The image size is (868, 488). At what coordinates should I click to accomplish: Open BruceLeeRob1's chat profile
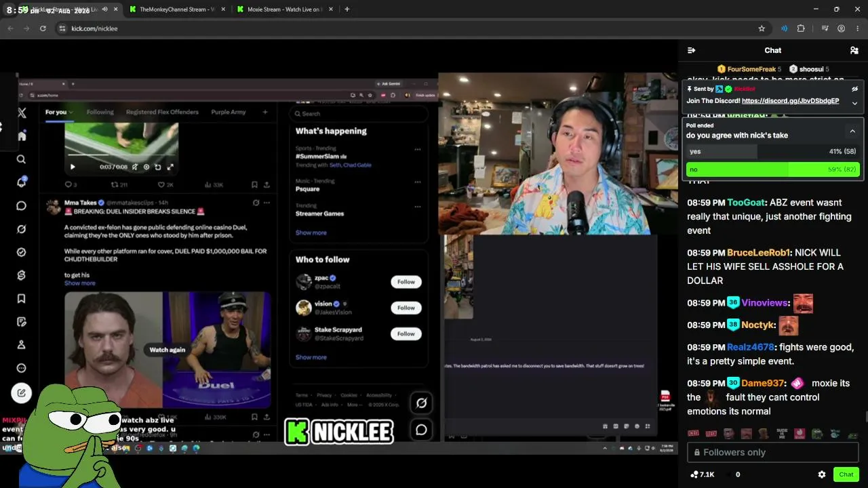click(x=758, y=253)
